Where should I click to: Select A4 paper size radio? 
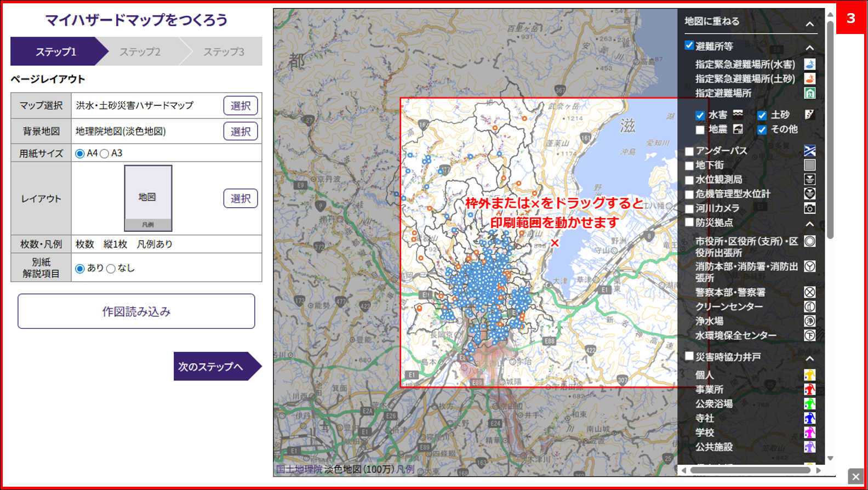tap(80, 153)
